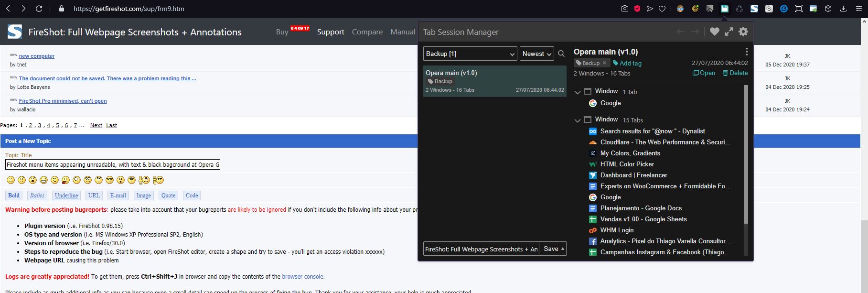868x293 pixels.
Task: Open the Tab Session Manager floppy disk icon
Action: click(x=725, y=9)
